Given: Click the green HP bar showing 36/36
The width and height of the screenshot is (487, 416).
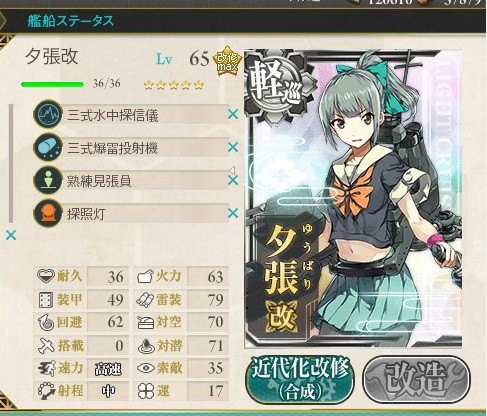Looking at the screenshot, I should (52, 84).
